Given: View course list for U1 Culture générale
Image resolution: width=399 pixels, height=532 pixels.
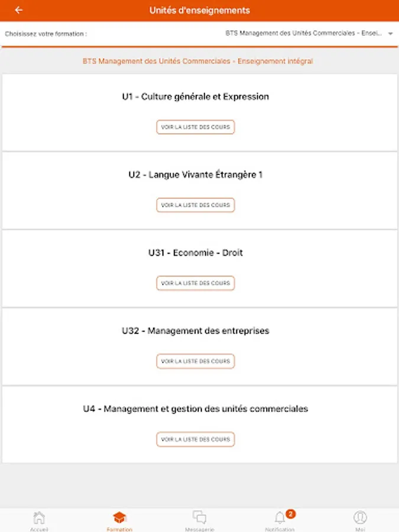Looking at the screenshot, I should point(196,127).
